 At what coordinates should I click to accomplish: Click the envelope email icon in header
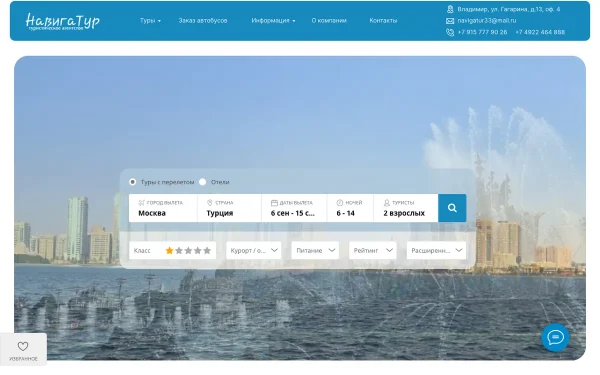(450, 21)
